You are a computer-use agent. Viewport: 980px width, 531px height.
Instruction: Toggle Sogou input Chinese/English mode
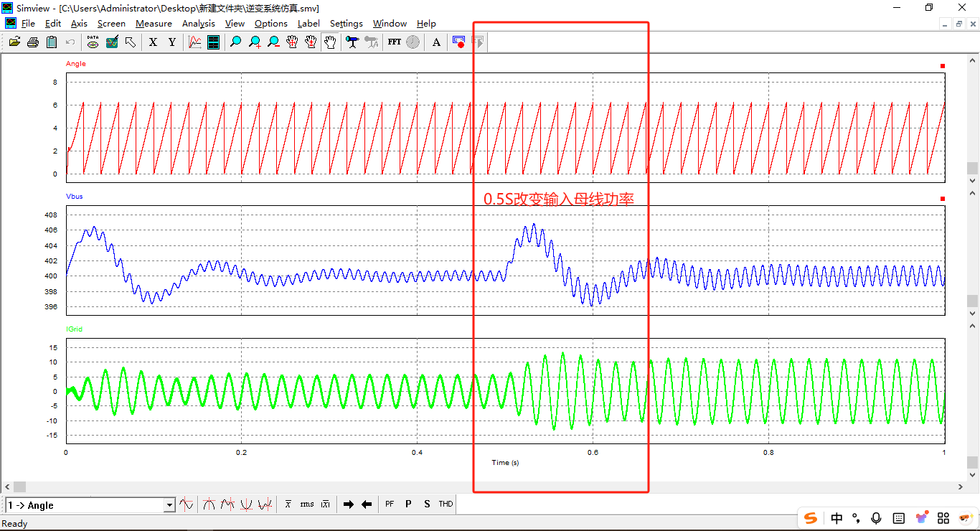click(837, 518)
